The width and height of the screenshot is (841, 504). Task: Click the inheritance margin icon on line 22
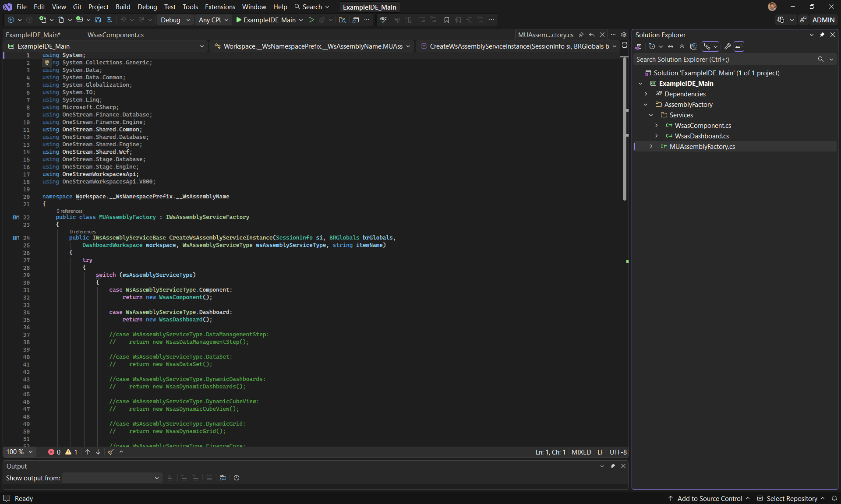[16, 217]
